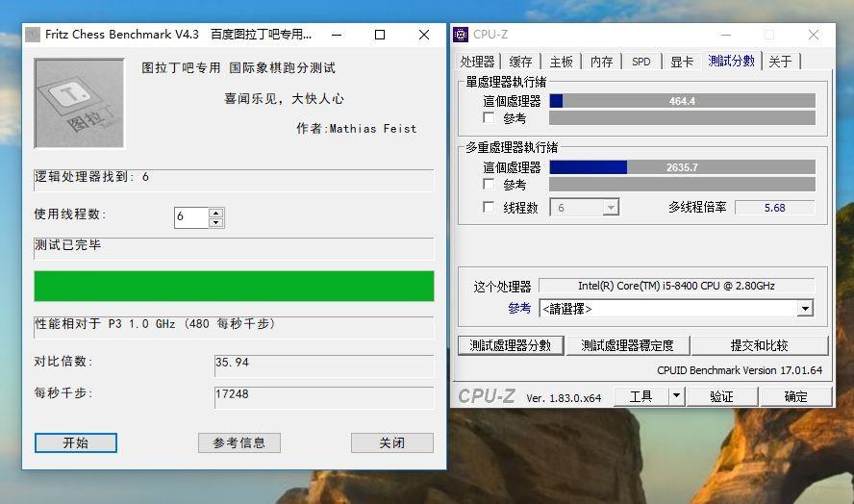The image size is (854, 504).
Task: Toggle the 线程数 checkbox in CPU-Z
Action: coord(490,207)
